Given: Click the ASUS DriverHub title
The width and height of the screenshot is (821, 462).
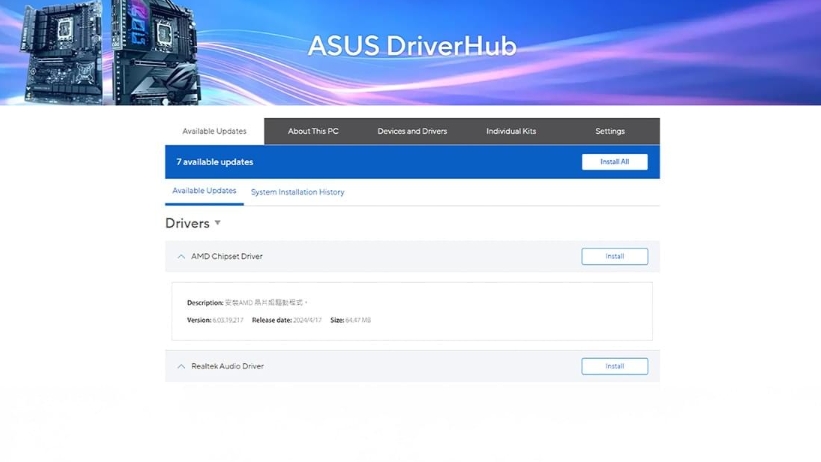Looking at the screenshot, I should coord(411,46).
